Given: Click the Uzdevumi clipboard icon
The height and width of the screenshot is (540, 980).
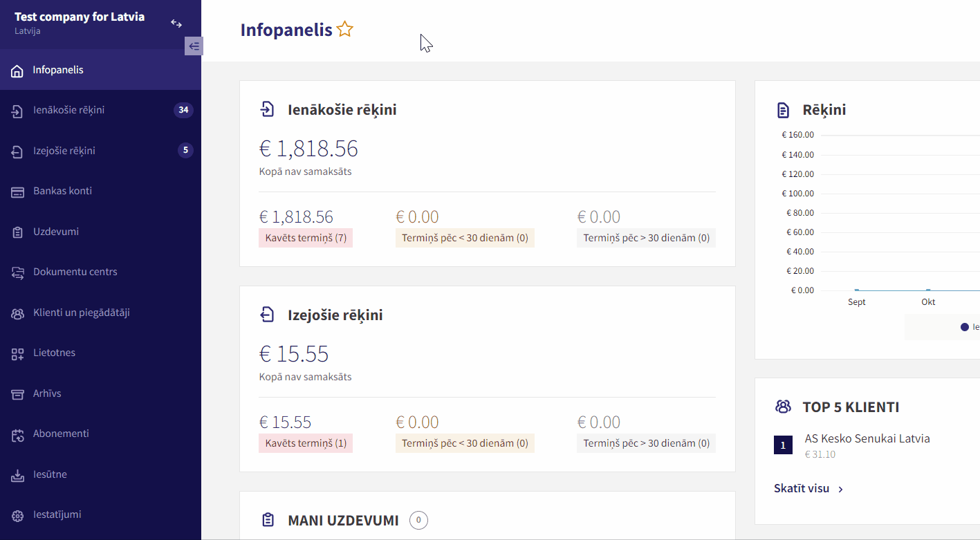Looking at the screenshot, I should pyautogui.click(x=18, y=232).
